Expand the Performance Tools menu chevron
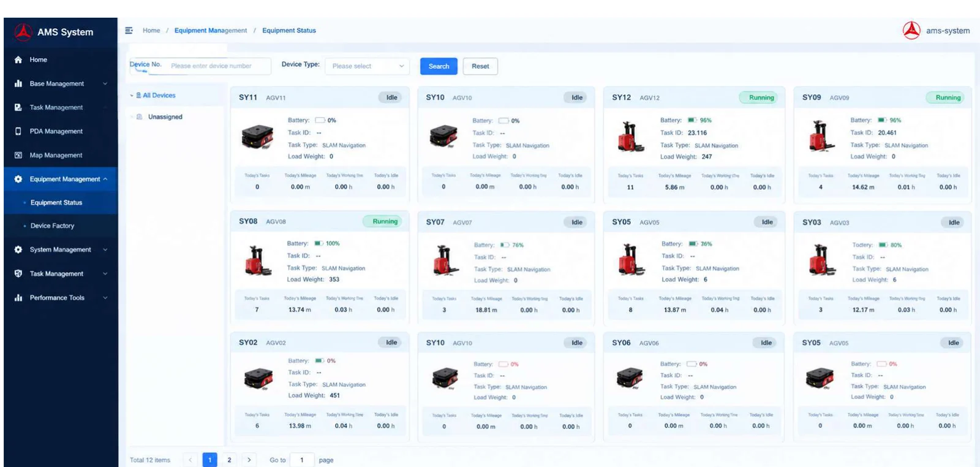The image size is (980, 467). click(x=105, y=298)
